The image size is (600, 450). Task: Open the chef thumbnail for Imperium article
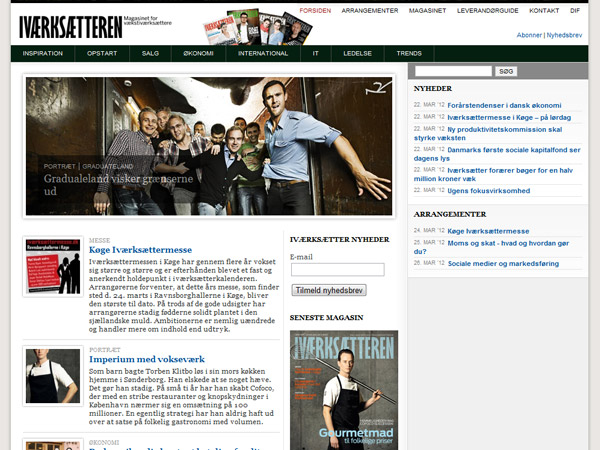pos(53,376)
